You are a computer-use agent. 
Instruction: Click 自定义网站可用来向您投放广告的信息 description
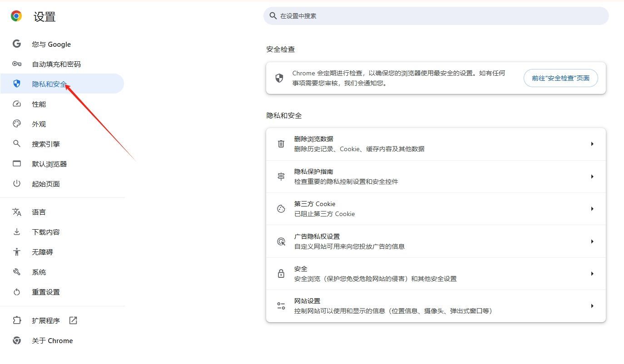(x=349, y=246)
